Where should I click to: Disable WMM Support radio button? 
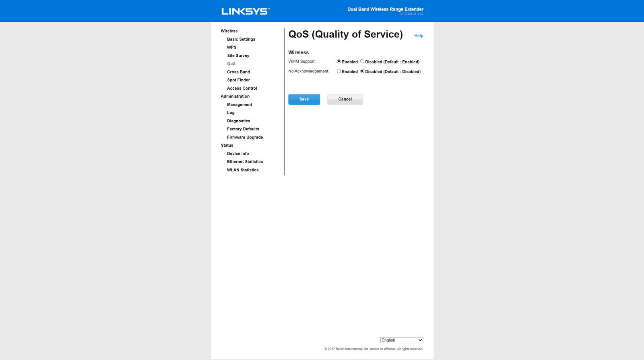pos(362,62)
